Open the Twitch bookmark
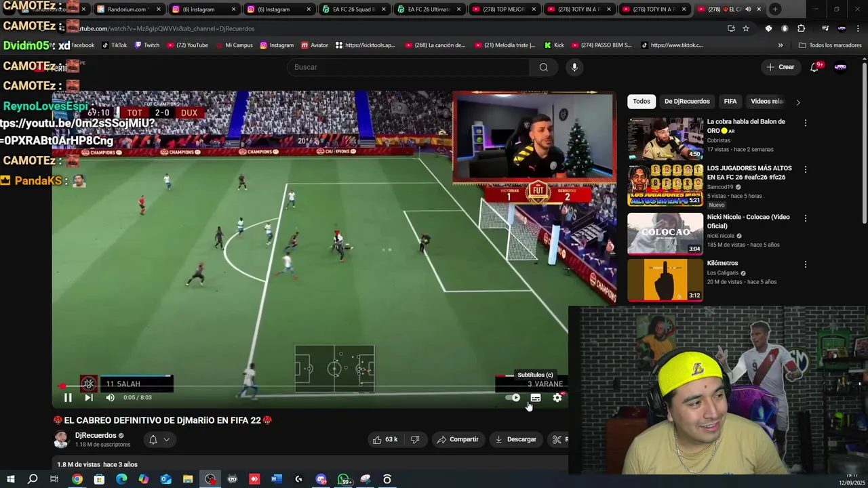This screenshot has height=488, width=868. tap(146, 45)
